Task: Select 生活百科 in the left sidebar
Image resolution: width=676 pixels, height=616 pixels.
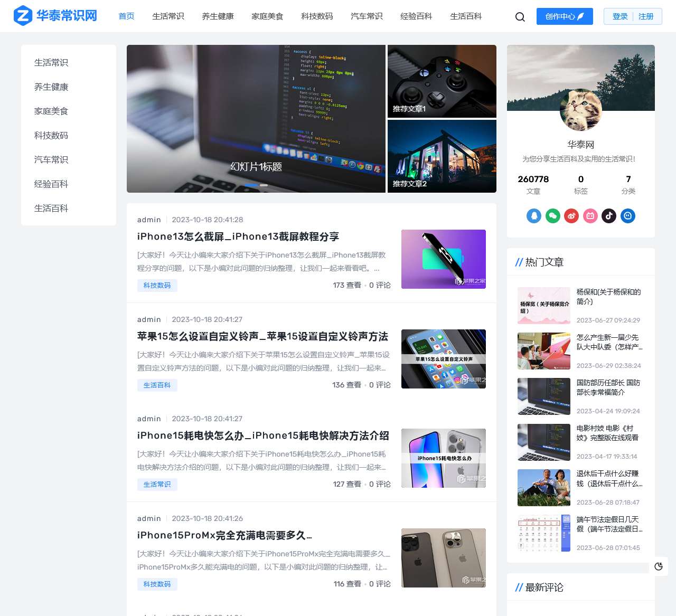Action: click(51, 209)
